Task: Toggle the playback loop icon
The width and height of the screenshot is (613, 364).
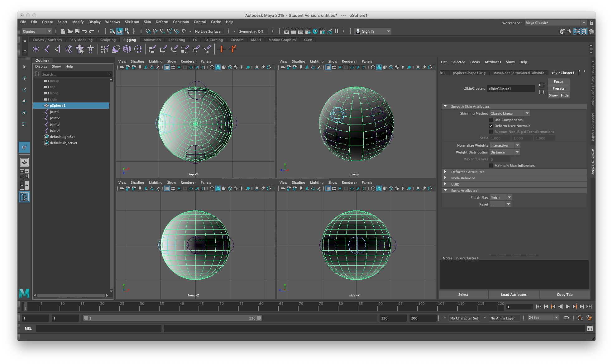Action: click(566, 318)
